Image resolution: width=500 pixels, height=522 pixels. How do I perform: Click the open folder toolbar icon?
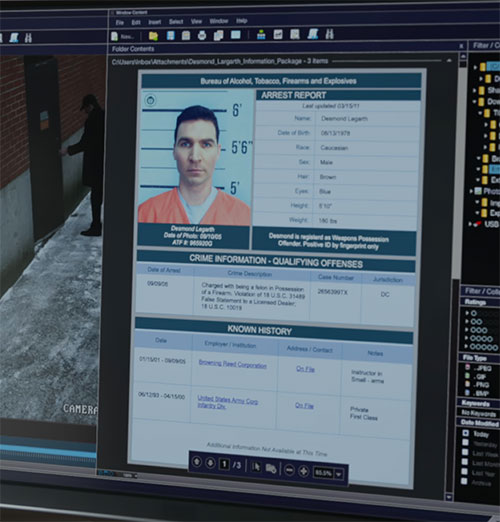(x=153, y=35)
